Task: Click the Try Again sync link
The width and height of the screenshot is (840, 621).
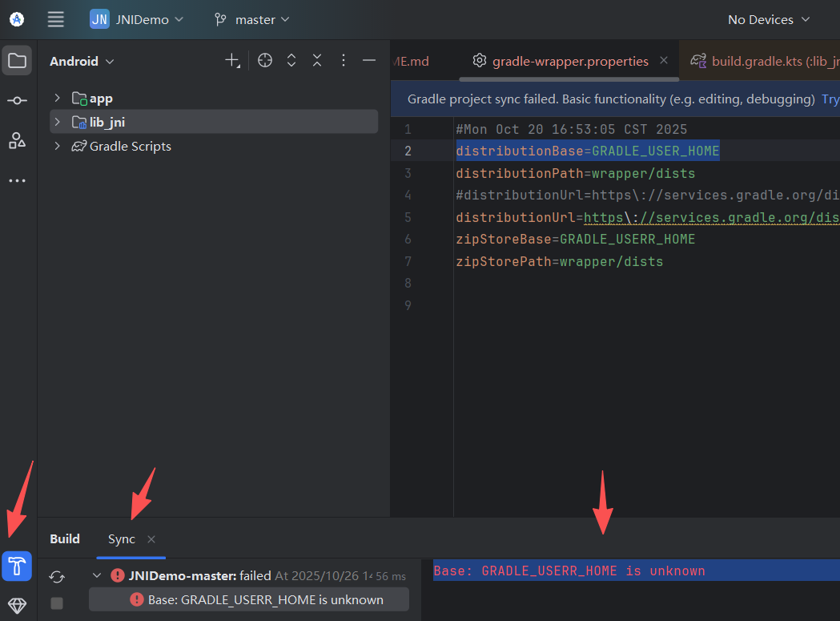Action: coord(830,99)
